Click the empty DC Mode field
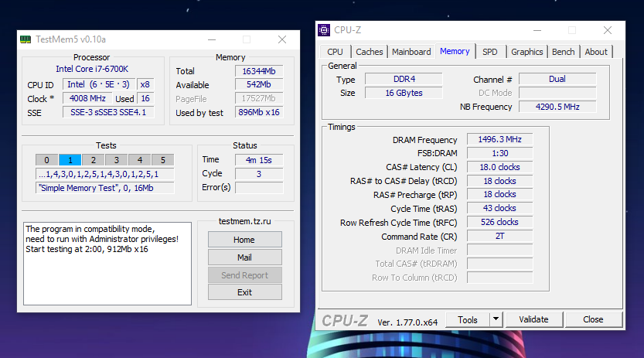 (x=557, y=93)
